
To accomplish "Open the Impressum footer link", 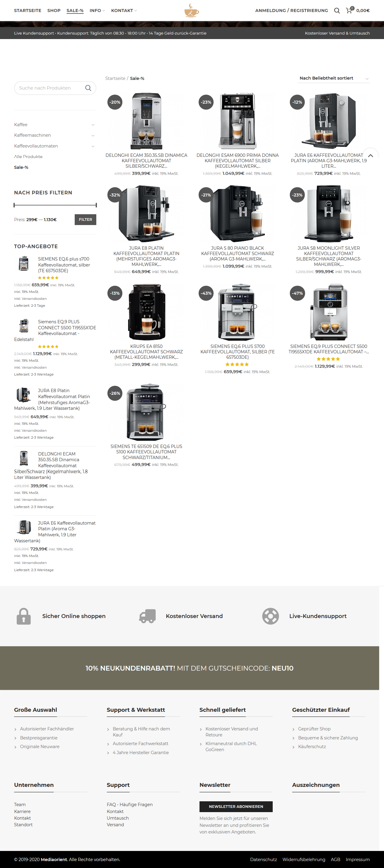I will 357,859.
